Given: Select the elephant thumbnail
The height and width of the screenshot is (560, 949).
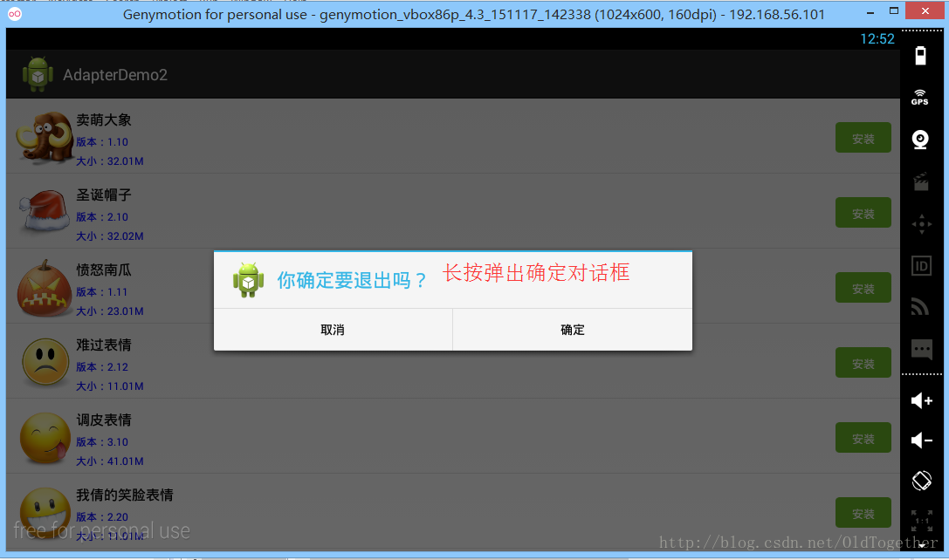Looking at the screenshot, I should pos(45,138).
